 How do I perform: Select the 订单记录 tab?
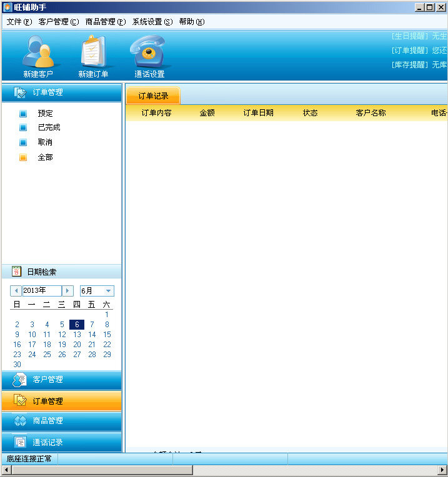pyautogui.click(x=153, y=96)
